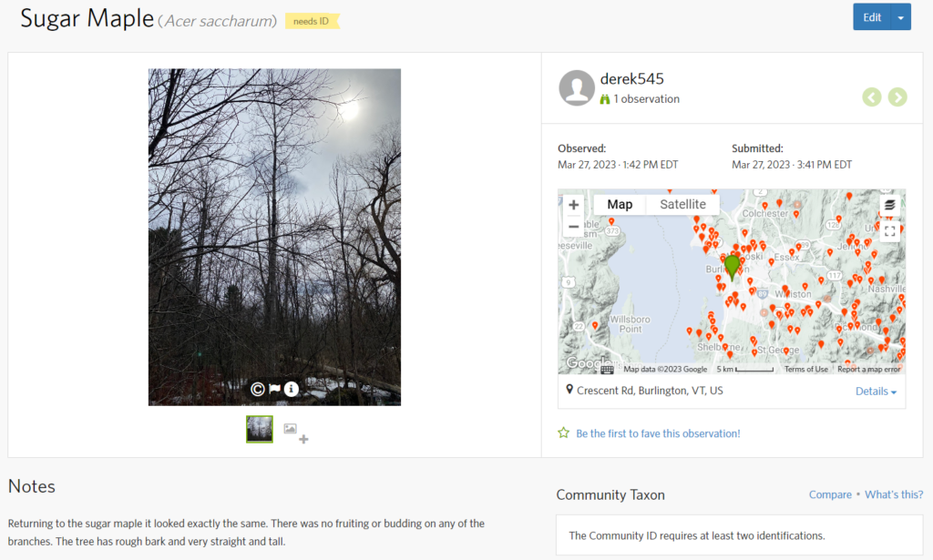Expand the location Details dropdown

coord(876,392)
